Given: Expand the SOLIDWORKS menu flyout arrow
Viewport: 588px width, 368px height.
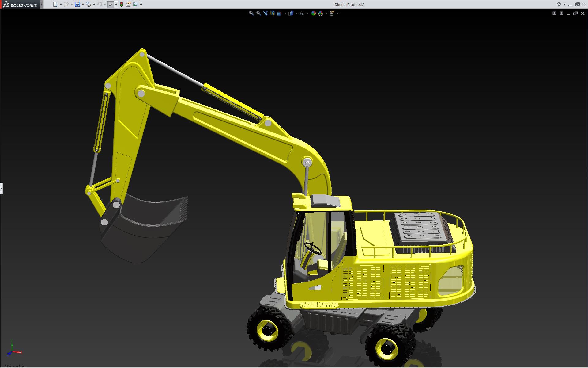Looking at the screenshot, I should (42, 4).
